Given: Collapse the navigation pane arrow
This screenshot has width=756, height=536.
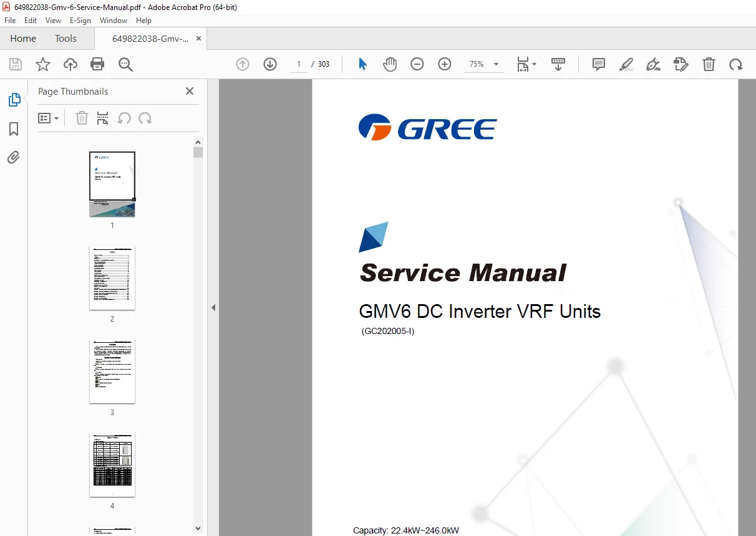Looking at the screenshot, I should [213, 307].
